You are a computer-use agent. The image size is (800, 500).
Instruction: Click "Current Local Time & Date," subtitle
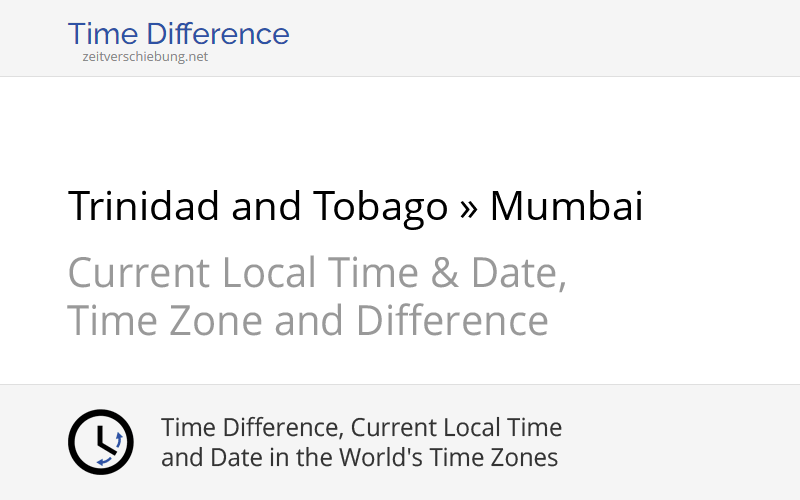[317, 273]
